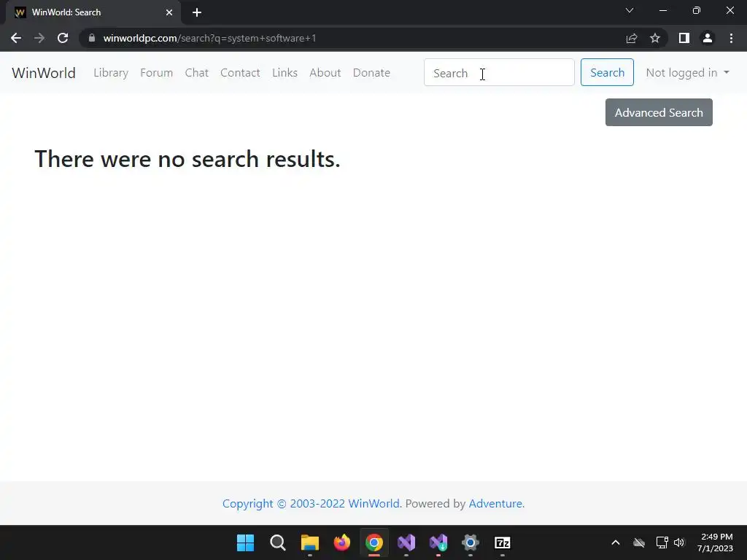Open Visual Studio Installer taskbar icon
Screen dimensions: 747x560
[438, 542]
